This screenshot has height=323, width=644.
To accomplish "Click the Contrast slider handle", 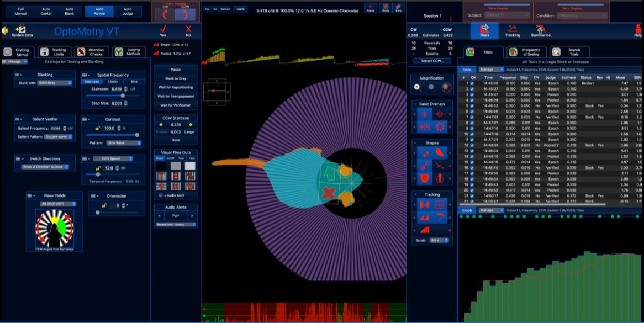I will coord(137,135).
